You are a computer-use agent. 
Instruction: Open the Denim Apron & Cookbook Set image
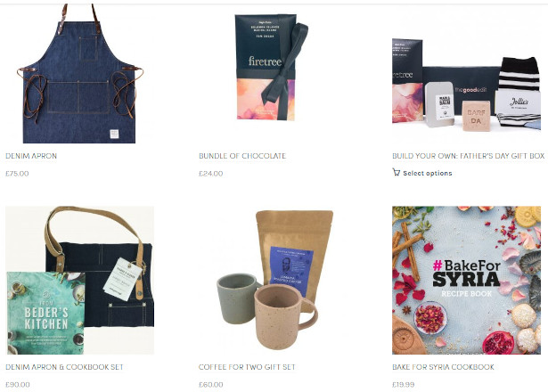click(79, 281)
